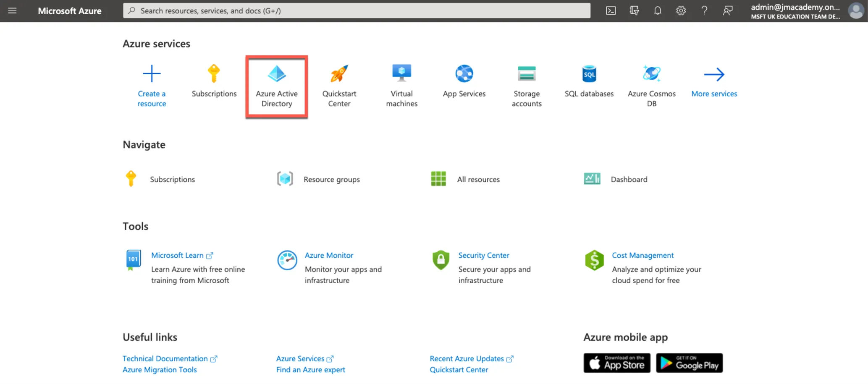Click the All resources grid icon

click(438, 179)
